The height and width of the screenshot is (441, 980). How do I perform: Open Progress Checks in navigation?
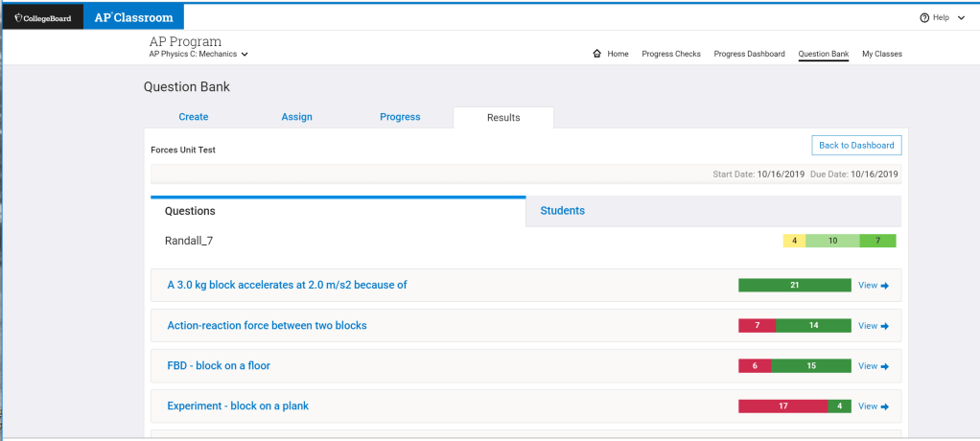pos(671,54)
